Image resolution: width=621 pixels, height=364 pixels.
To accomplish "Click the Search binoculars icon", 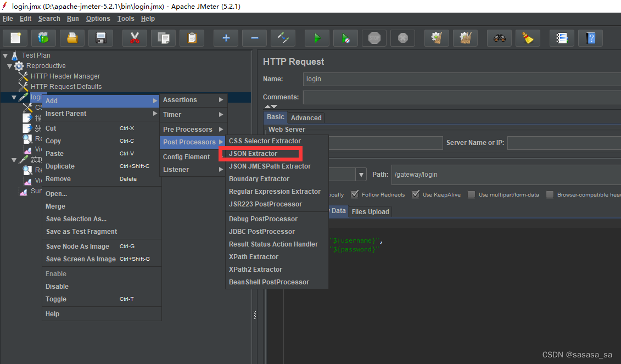I will pos(499,38).
